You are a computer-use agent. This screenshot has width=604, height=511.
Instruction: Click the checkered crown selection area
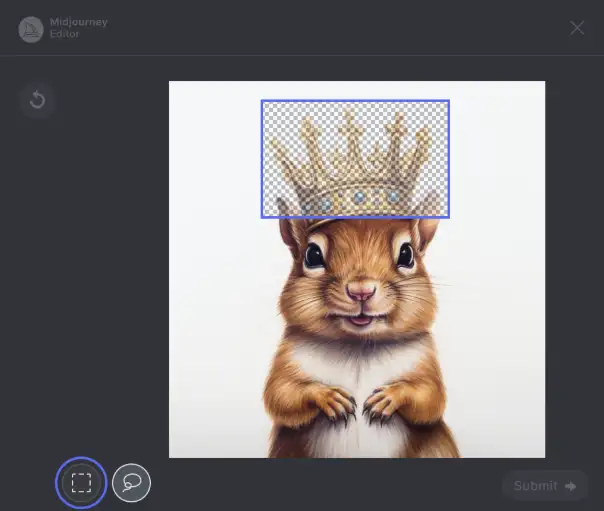click(x=355, y=159)
